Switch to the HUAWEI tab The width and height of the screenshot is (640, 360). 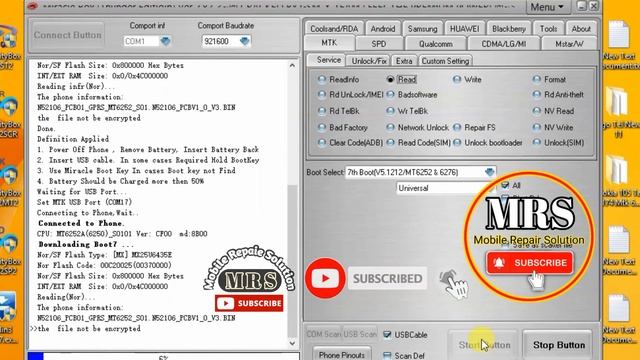464,29
